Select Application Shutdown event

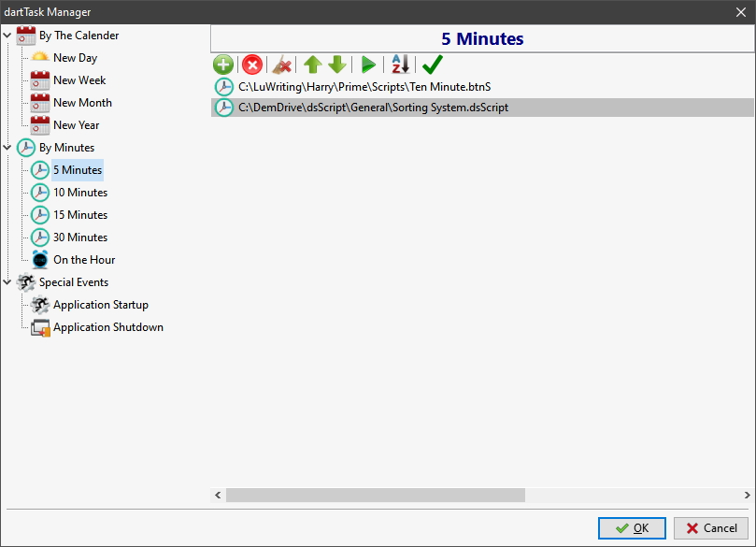click(108, 327)
